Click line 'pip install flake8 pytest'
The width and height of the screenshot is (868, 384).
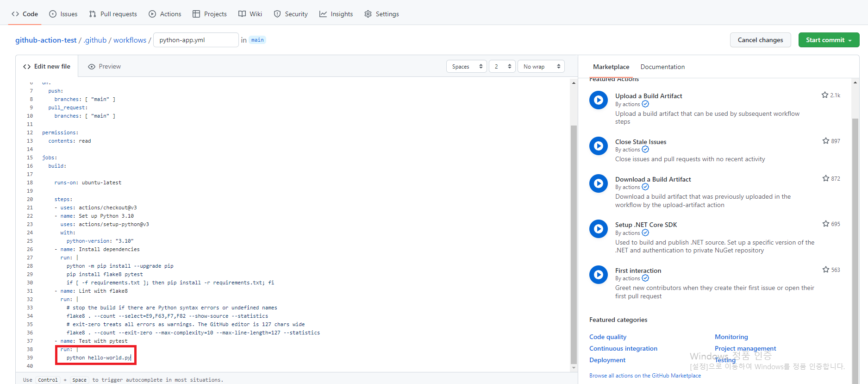tap(105, 274)
